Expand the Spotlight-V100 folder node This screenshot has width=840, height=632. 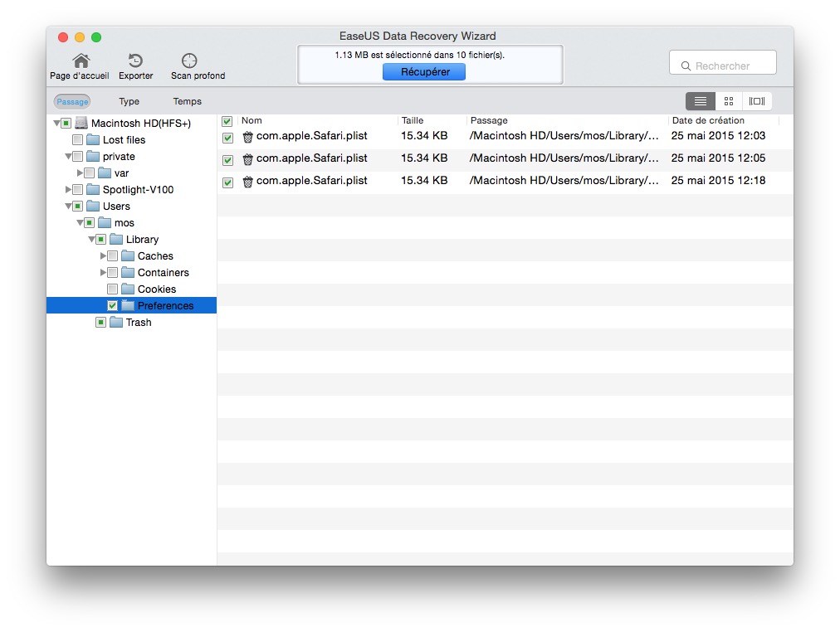[x=69, y=189]
